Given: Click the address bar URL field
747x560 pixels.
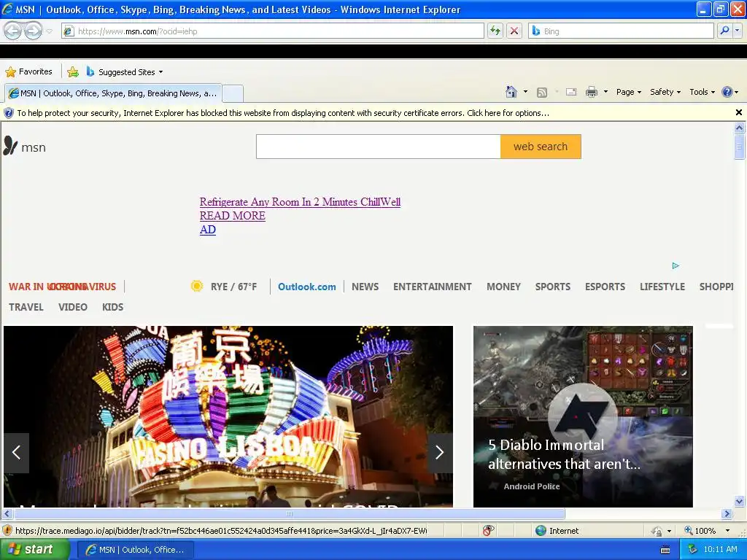Looking at the screenshot, I should [273, 31].
